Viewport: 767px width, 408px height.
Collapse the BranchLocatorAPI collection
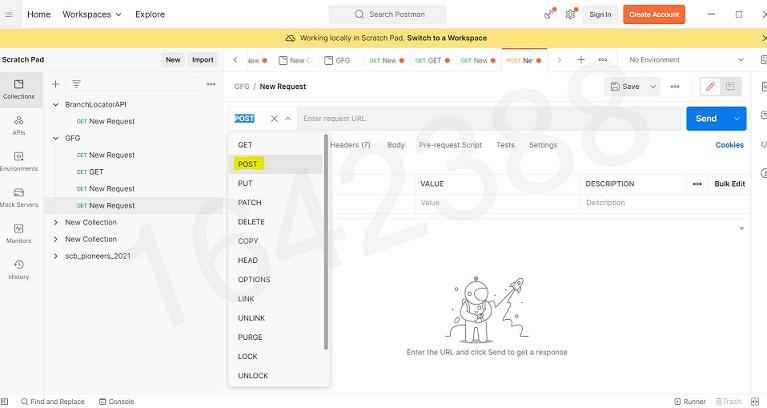(x=55, y=105)
